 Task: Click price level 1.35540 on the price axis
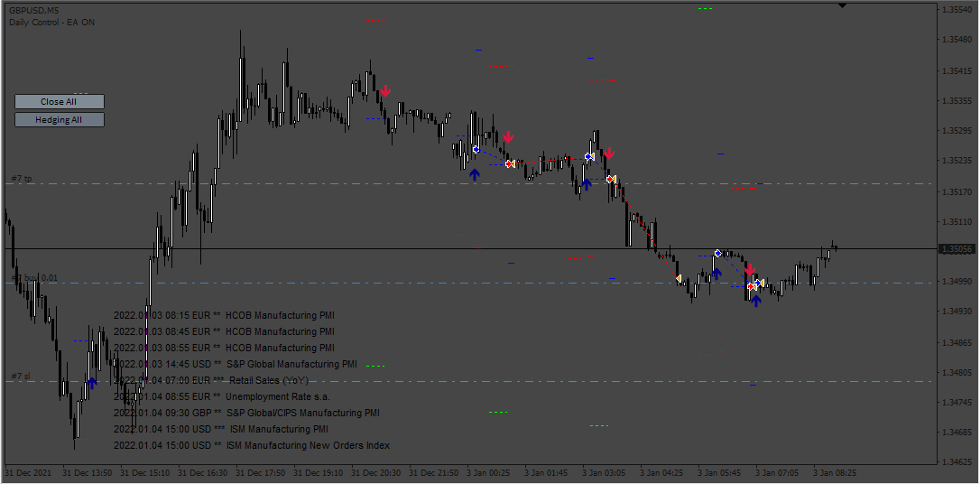(x=957, y=10)
